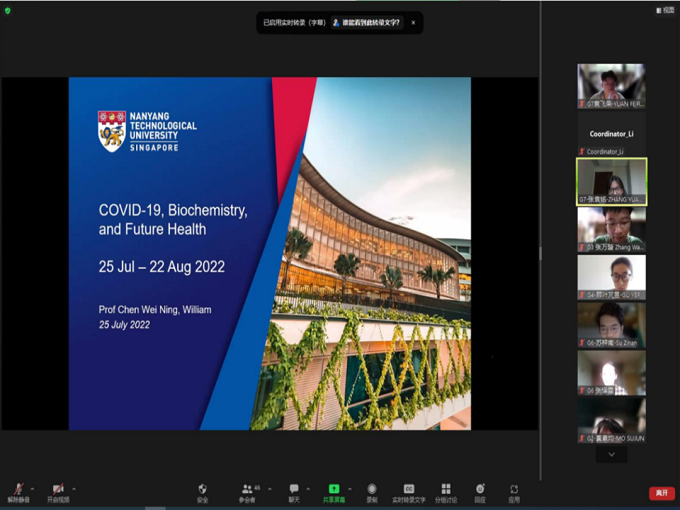Select the Coordinator_Li participant tile
This screenshot has height=510, width=680.
coord(611,134)
